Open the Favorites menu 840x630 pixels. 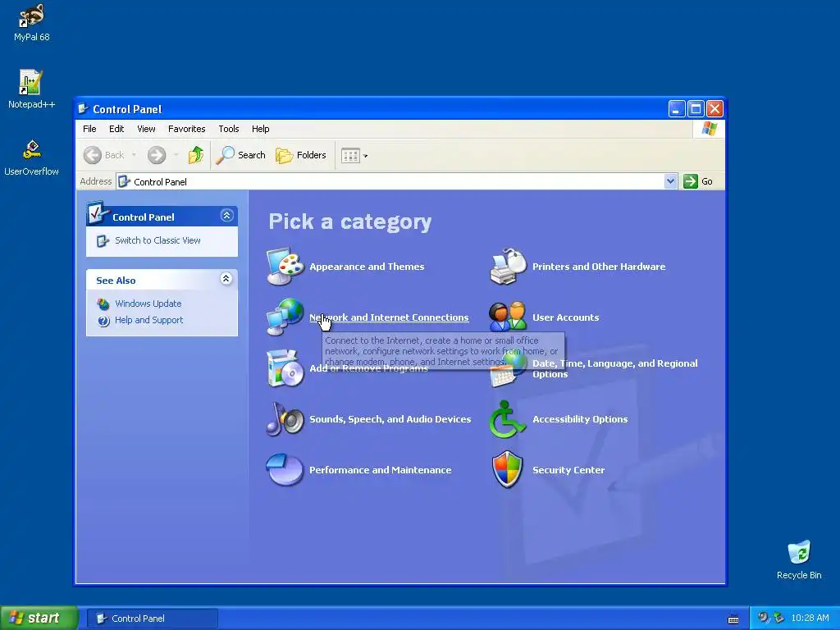coord(186,129)
